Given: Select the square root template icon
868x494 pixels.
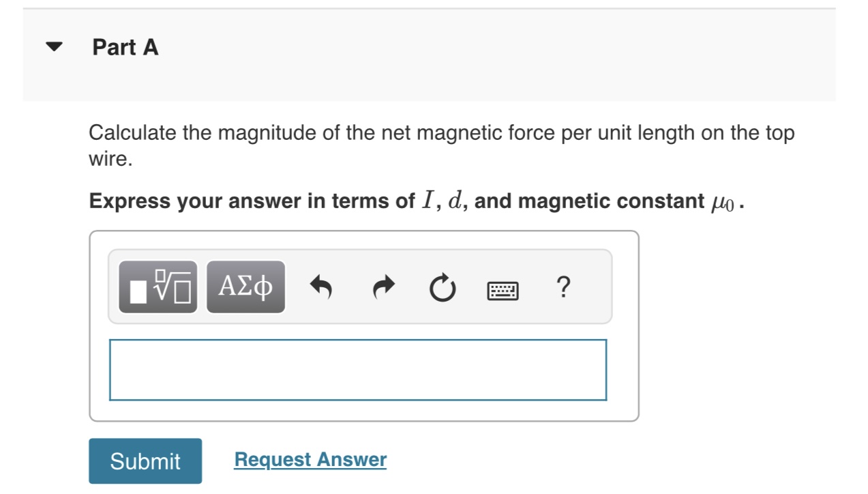Looking at the screenshot, I should click(x=158, y=287).
